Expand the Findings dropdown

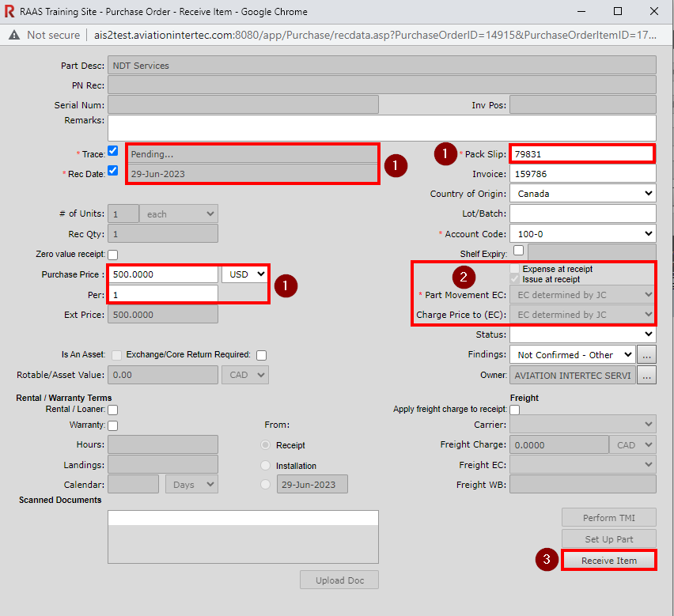[x=572, y=355]
